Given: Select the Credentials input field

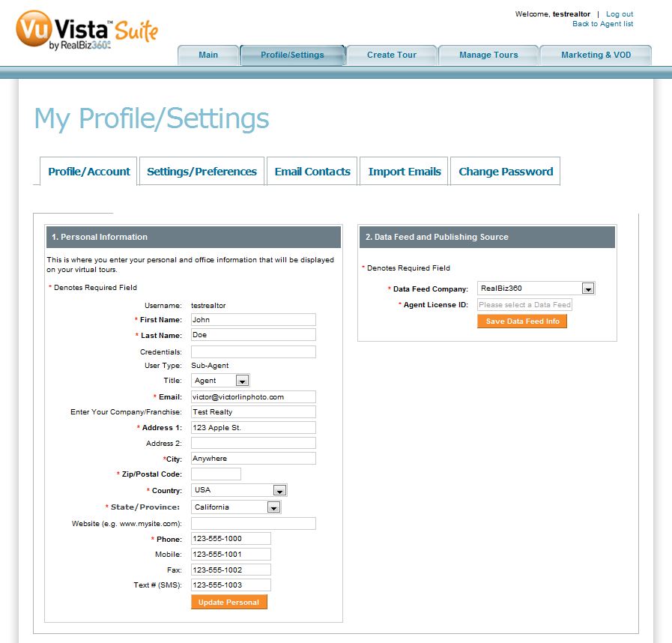Looking at the screenshot, I should point(253,352).
